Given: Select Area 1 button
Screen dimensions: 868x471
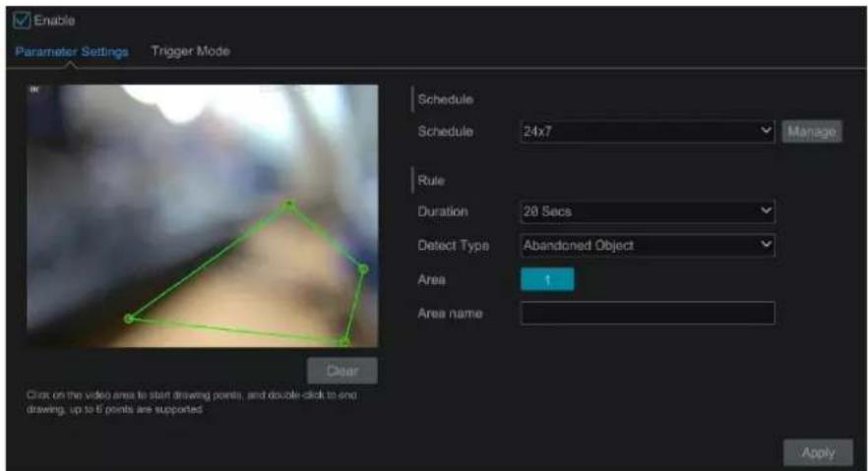Looking at the screenshot, I should click(547, 279).
